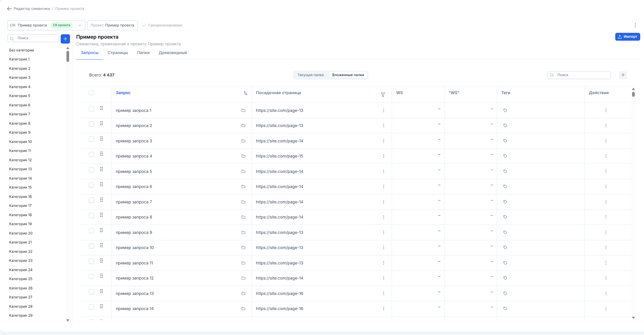Viewport: 644px width, 335px height.
Task: Check the box for пример запроса 1
Action: pos(91,109)
